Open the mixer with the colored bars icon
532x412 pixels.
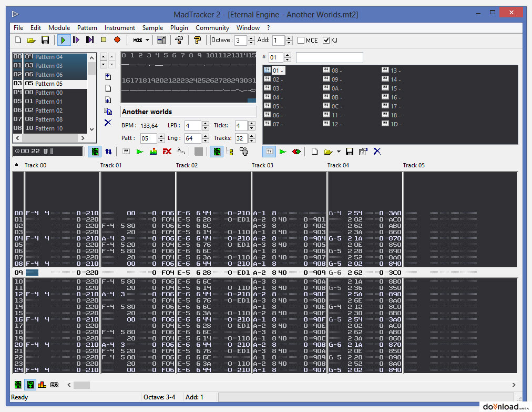pyautogui.click(x=154, y=152)
